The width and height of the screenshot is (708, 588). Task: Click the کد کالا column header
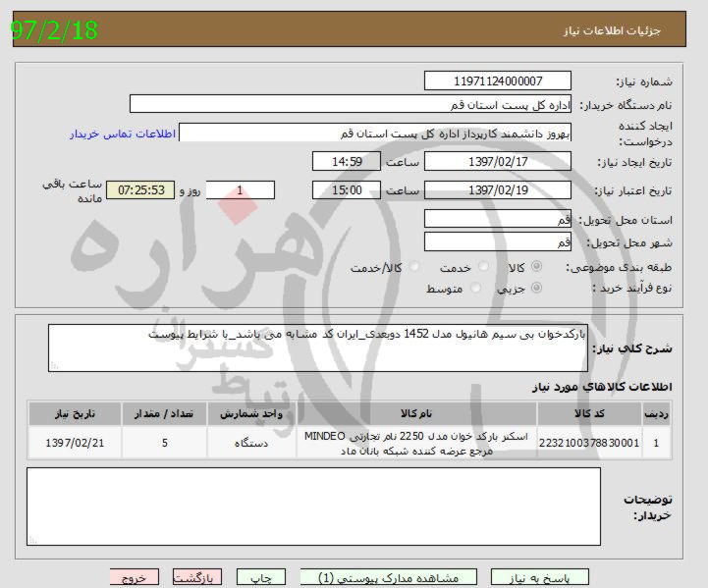coord(589,413)
